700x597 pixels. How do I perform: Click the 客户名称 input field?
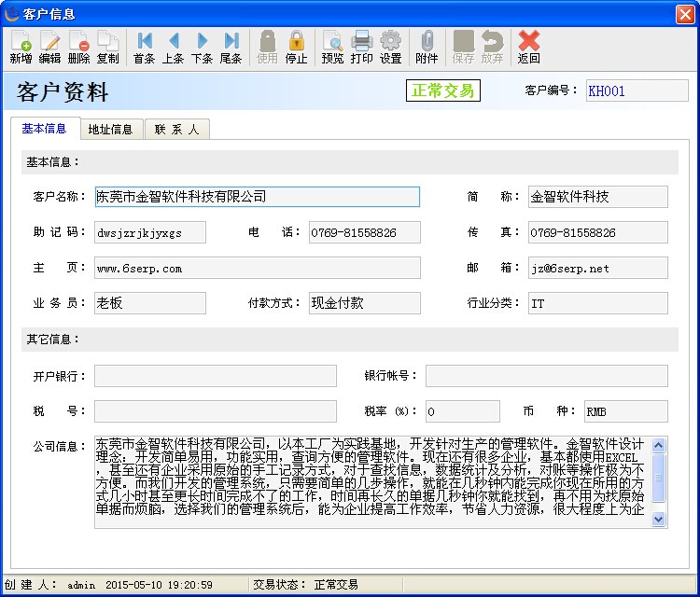(257, 197)
